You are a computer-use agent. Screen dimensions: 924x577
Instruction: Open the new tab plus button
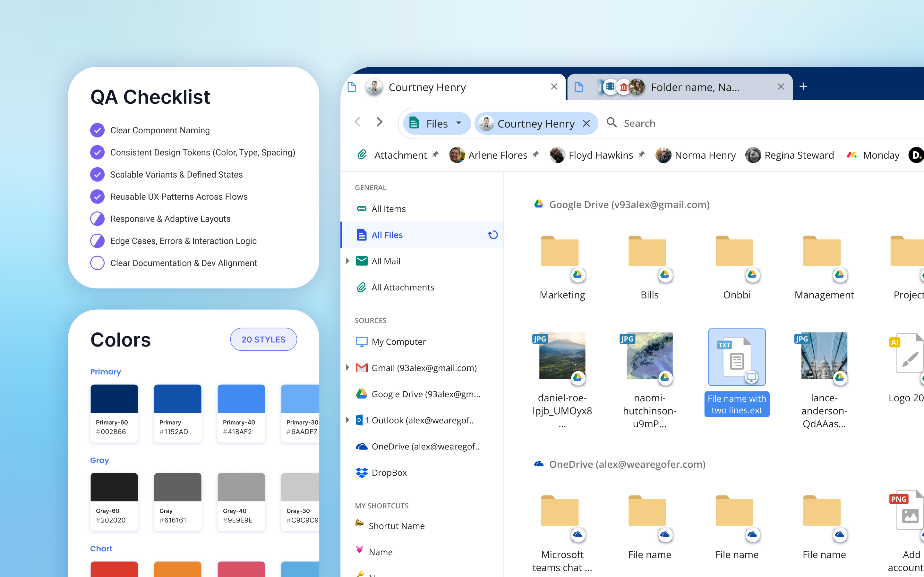(x=803, y=87)
